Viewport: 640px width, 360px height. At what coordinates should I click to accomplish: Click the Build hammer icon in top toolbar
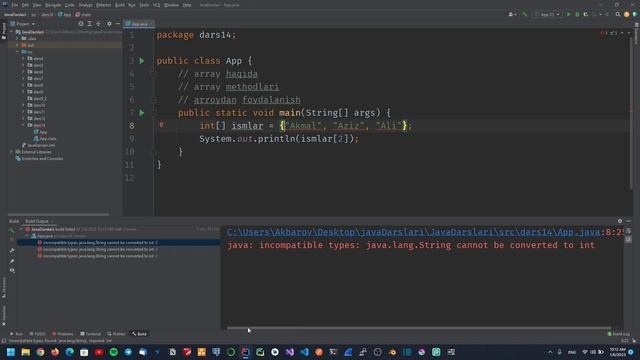point(524,14)
